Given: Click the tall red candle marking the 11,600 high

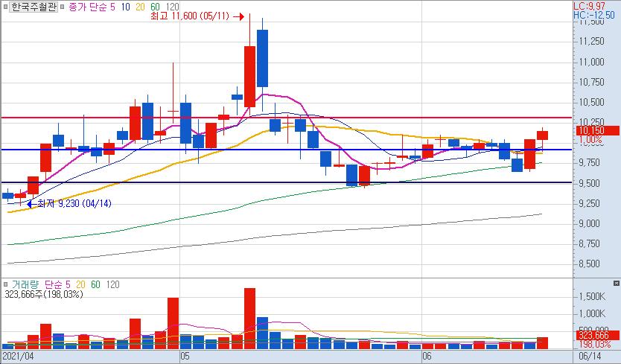Looking at the screenshot, I should click(x=249, y=77).
